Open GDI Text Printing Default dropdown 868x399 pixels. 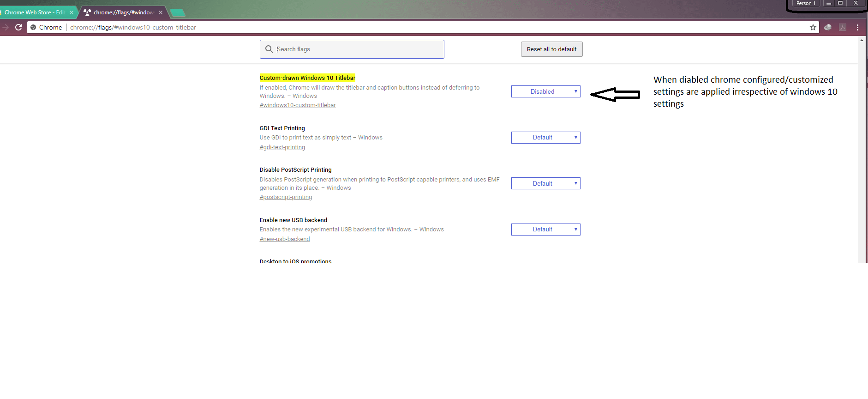tap(545, 138)
